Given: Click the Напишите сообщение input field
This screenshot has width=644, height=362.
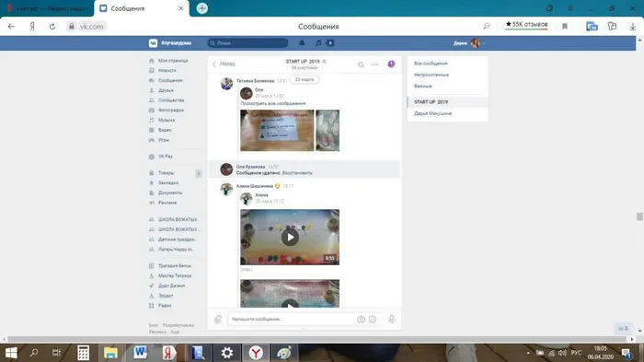Looking at the screenshot, I should pos(292,320).
